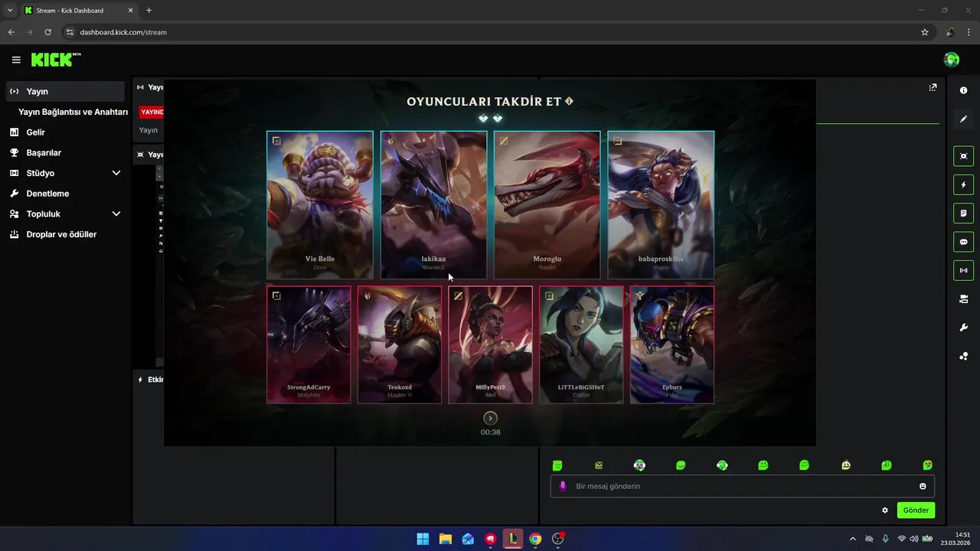Viewport: 980px width, 551px height.
Task: Click the Bir mesaj gönderin input field
Action: (742, 486)
